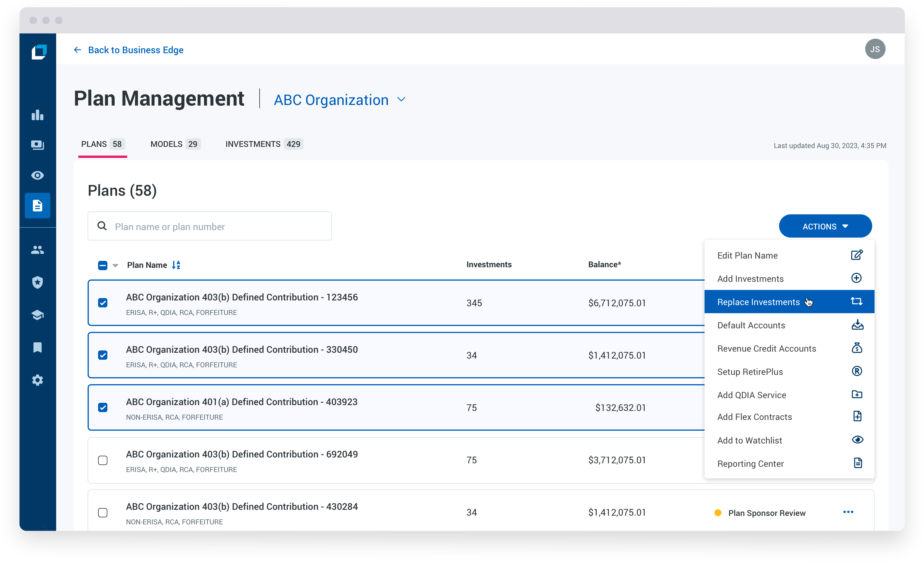This screenshot has width=924, height=586.
Task: Click the back arrow icon
Action: [77, 50]
